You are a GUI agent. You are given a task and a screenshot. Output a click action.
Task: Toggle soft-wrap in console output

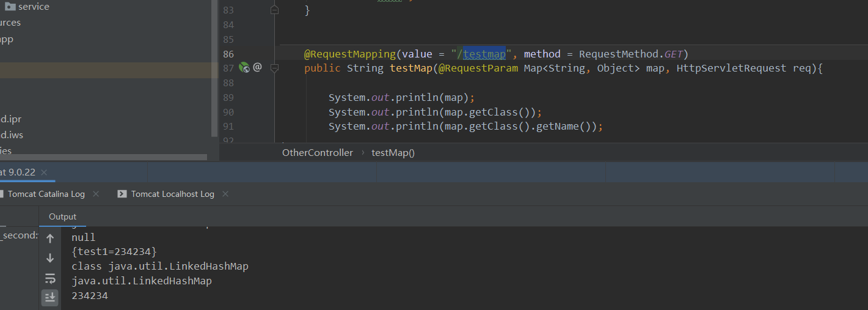click(50, 278)
